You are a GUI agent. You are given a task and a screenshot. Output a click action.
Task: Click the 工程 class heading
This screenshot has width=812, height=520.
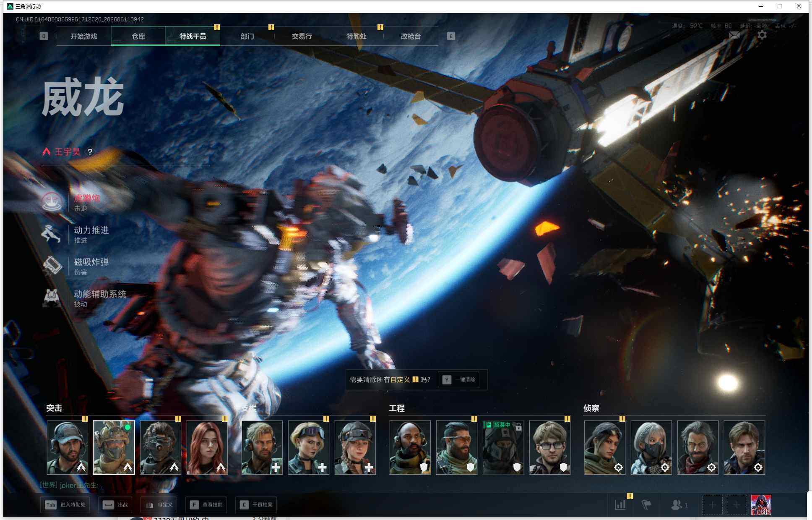click(397, 408)
